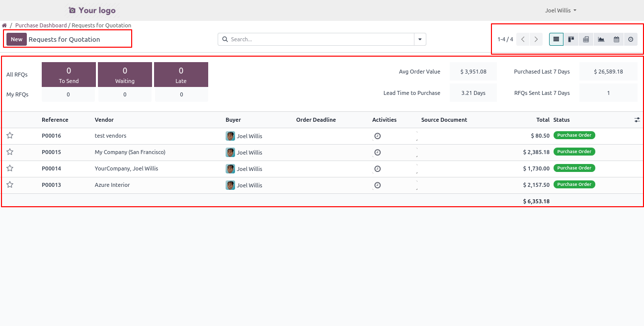Switch to Pivot table view
644x326 pixels.
pos(586,39)
